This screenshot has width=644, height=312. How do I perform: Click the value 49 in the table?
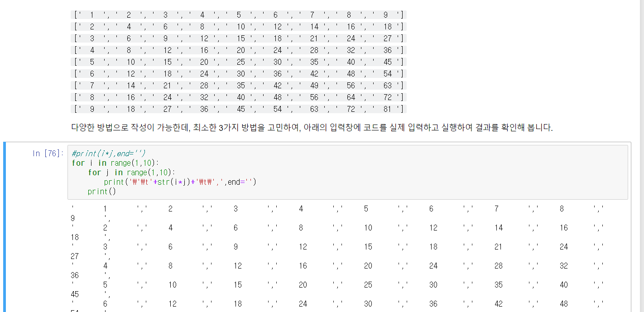[x=314, y=86]
